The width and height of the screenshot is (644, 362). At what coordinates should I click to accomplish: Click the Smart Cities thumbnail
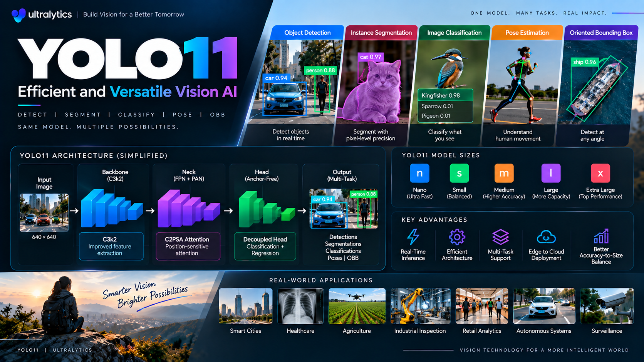246,306
